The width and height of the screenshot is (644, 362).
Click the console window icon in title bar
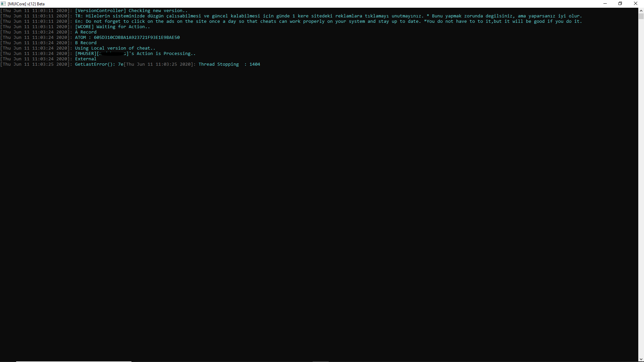pyautogui.click(x=3, y=4)
